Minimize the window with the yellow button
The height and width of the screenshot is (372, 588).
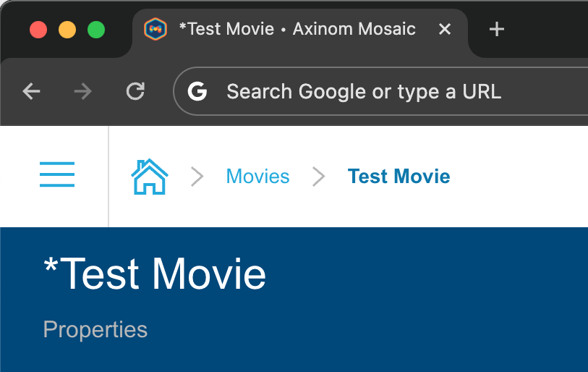tap(67, 30)
